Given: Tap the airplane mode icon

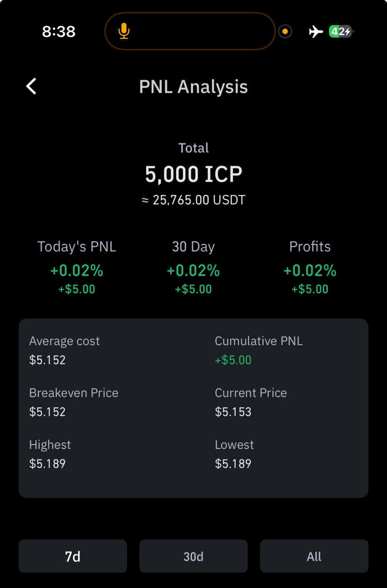Looking at the screenshot, I should click(316, 31).
